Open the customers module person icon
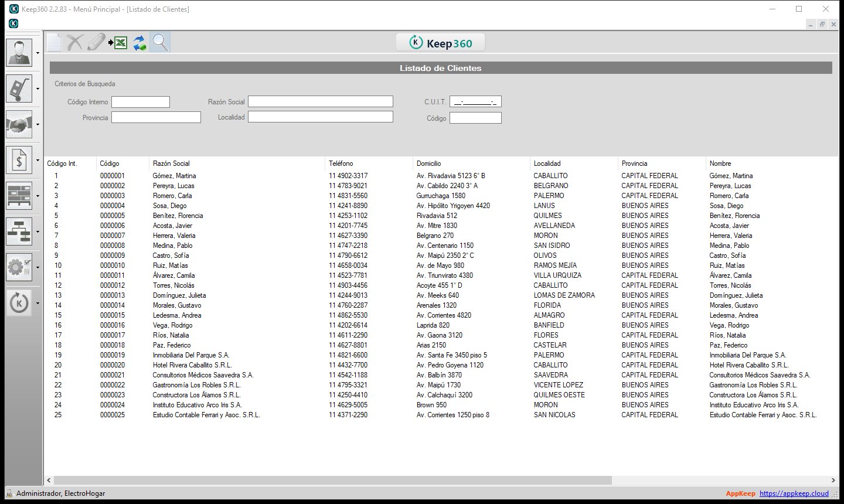844x504 pixels. (x=19, y=53)
